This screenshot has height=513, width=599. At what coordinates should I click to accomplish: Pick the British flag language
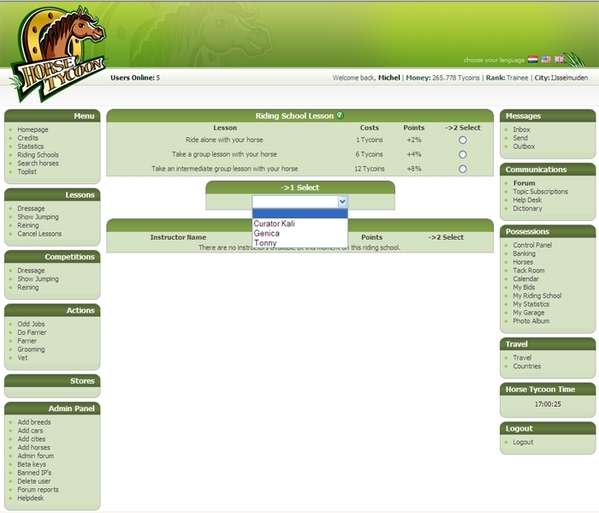pos(559,59)
